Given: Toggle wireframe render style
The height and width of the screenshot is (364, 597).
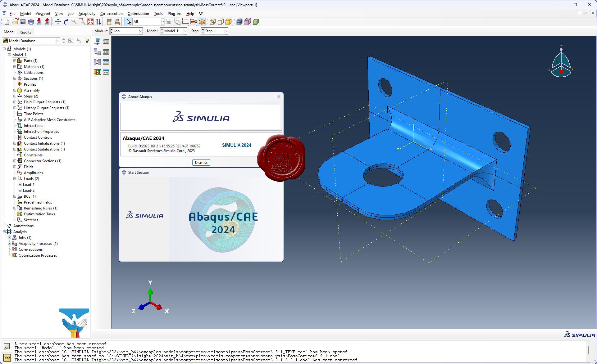Looking at the screenshot, I should (x=212, y=22).
